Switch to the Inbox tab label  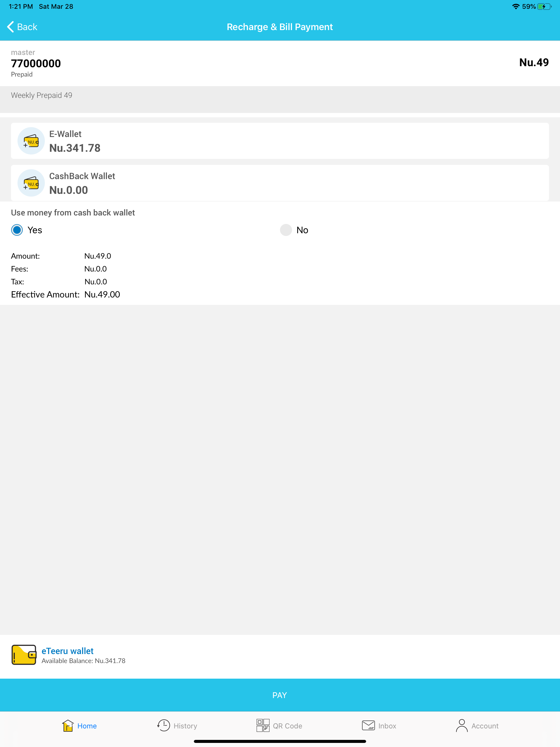pos(387,726)
